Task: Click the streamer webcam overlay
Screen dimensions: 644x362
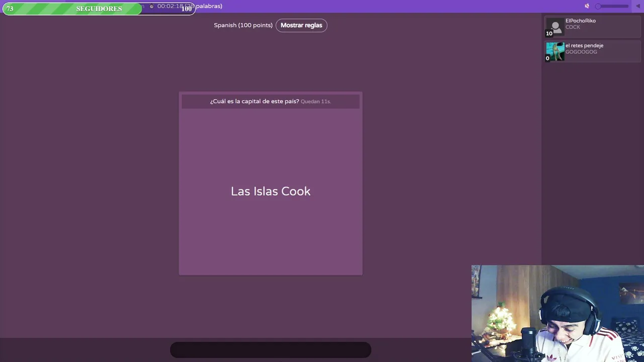Action: (x=557, y=313)
